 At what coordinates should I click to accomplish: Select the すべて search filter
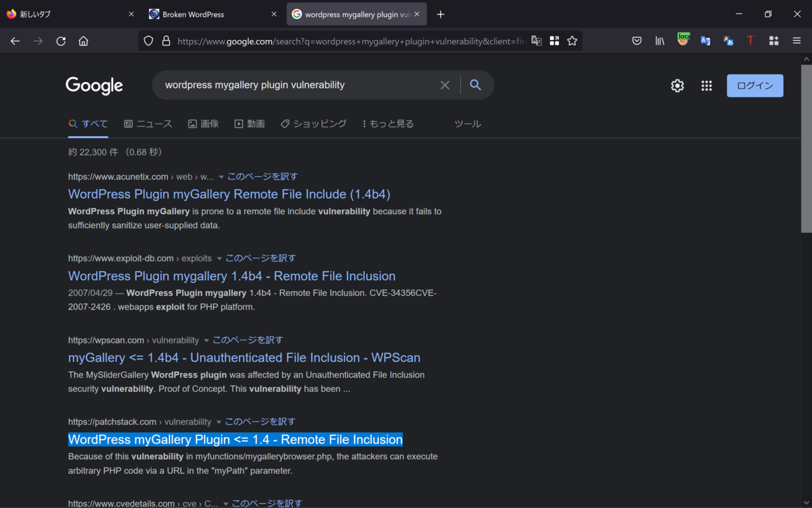(88, 124)
